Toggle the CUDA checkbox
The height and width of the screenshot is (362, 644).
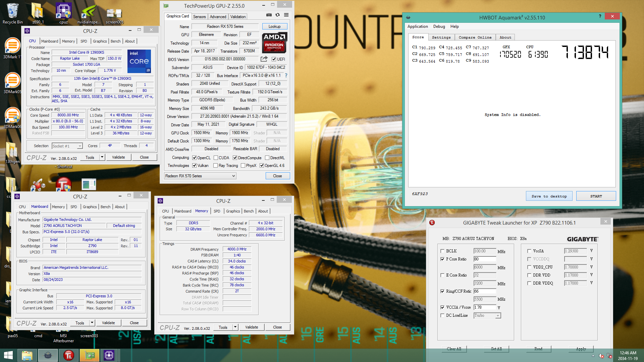point(216,158)
